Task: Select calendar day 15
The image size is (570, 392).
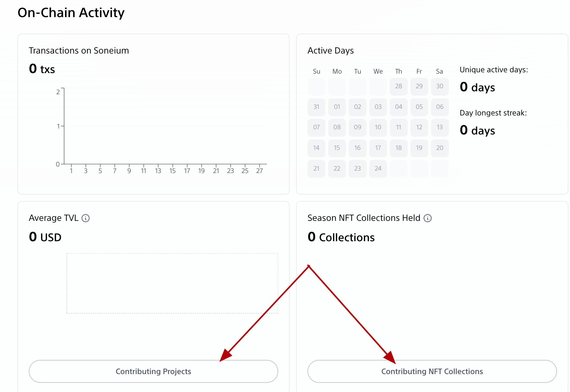Action: pyautogui.click(x=337, y=148)
